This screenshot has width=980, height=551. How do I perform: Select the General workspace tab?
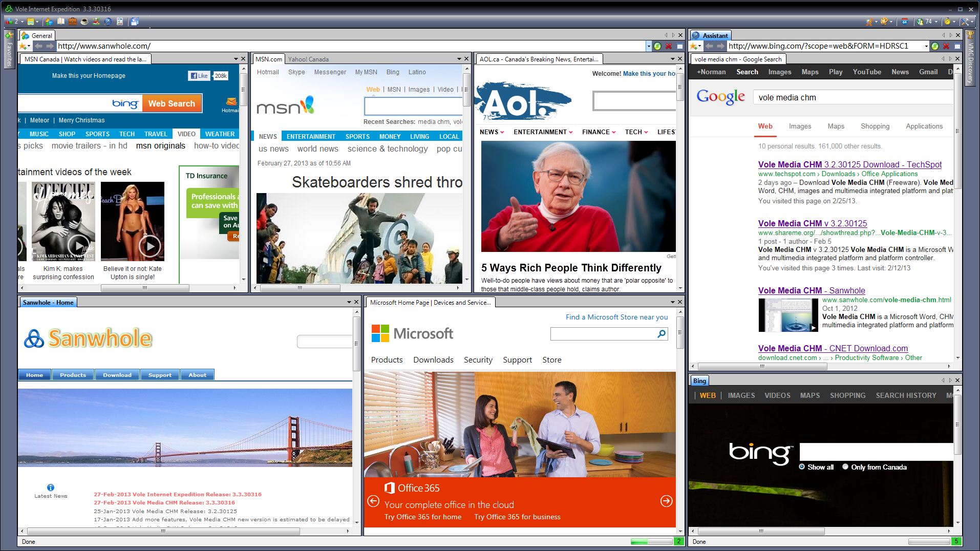click(37, 35)
